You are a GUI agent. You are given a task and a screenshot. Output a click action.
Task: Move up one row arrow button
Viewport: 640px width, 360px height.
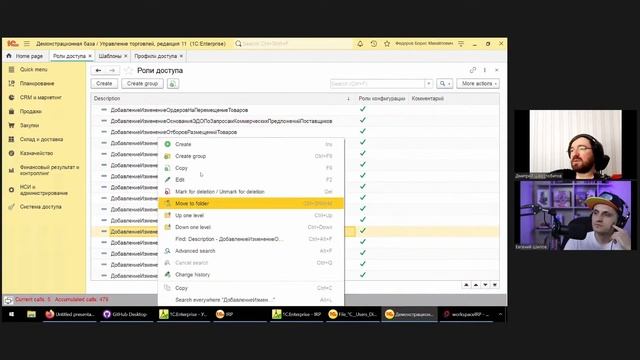pos(476,285)
